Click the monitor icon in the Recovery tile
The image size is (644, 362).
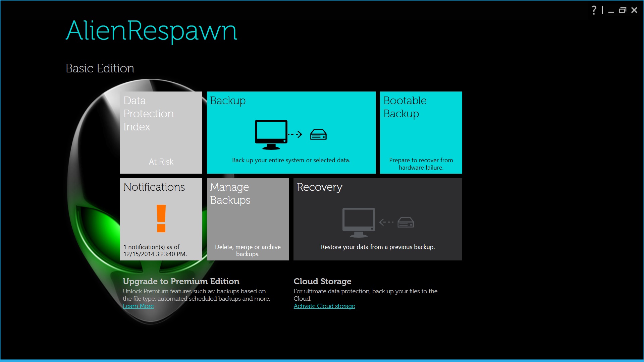358,222
